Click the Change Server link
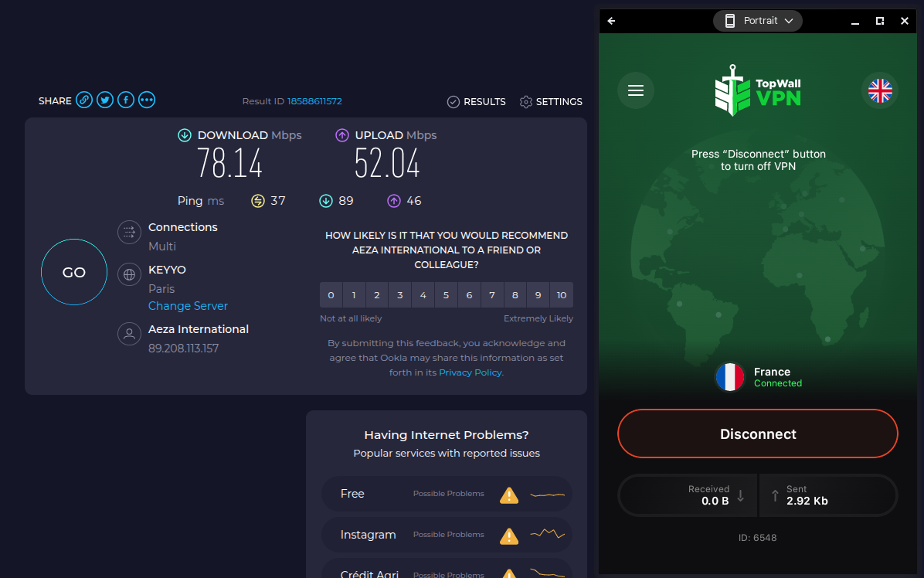The width and height of the screenshot is (924, 578). (x=188, y=306)
